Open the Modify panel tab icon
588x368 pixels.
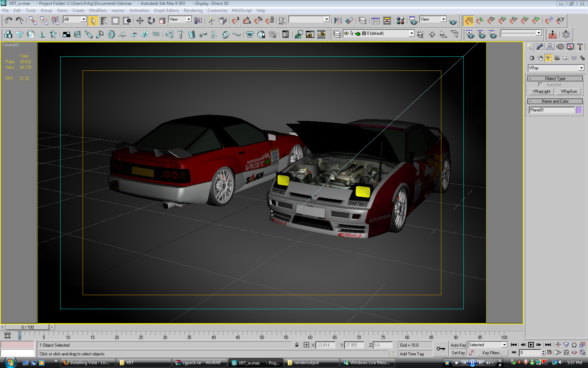540,47
